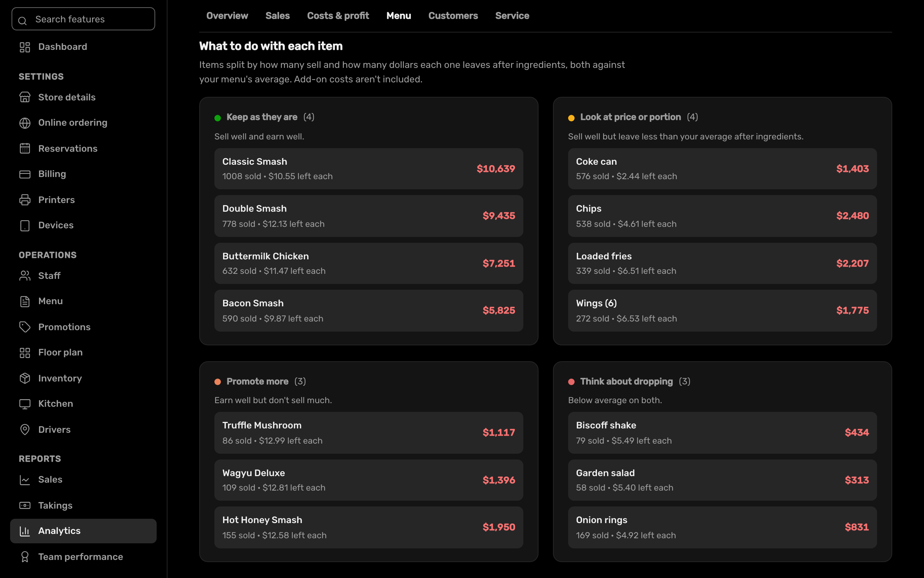Open Analytics in the sidebar
924x578 pixels.
pos(83,531)
